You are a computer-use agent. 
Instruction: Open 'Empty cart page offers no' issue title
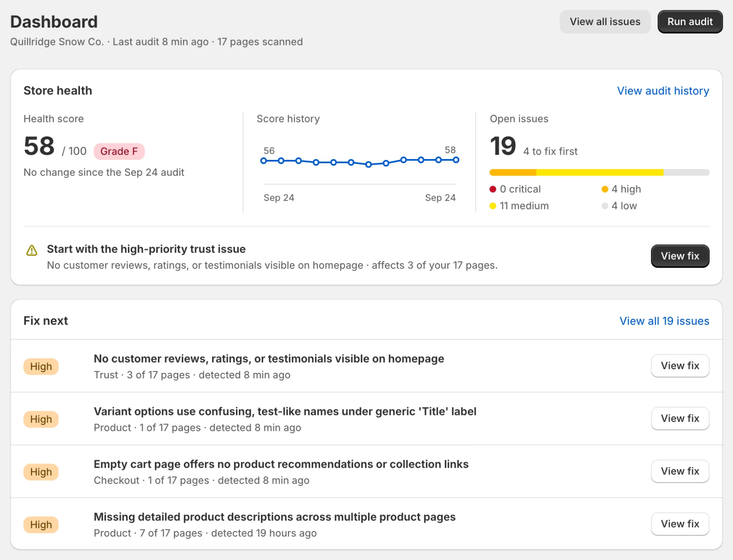click(281, 464)
